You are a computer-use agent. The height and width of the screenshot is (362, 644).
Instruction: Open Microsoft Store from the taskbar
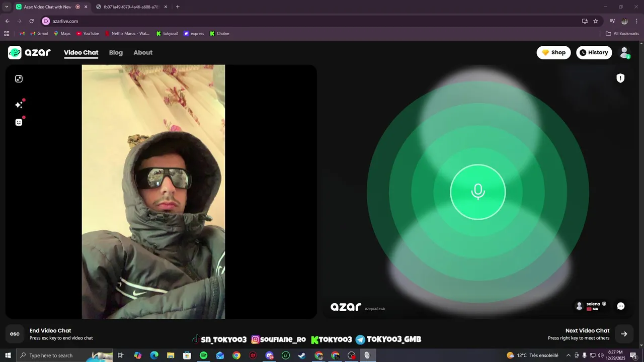(187, 355)
